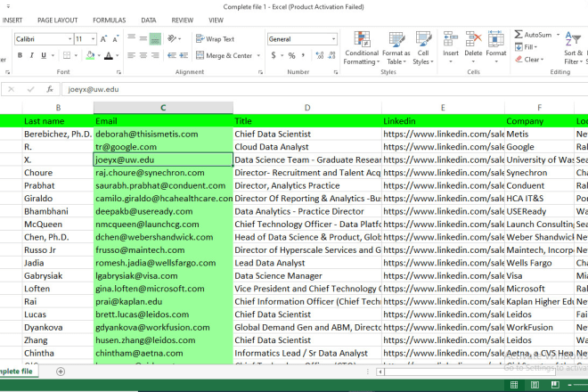
Task: Increase decimal places icon
Action: 320,55
